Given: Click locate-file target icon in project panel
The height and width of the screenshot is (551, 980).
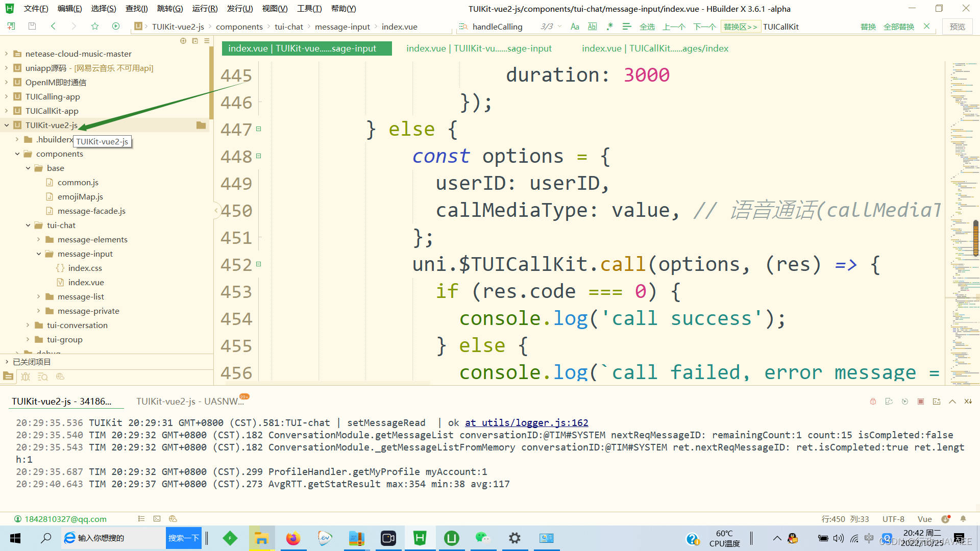Looking at the screenshot, I should click(x=183, y=41).
